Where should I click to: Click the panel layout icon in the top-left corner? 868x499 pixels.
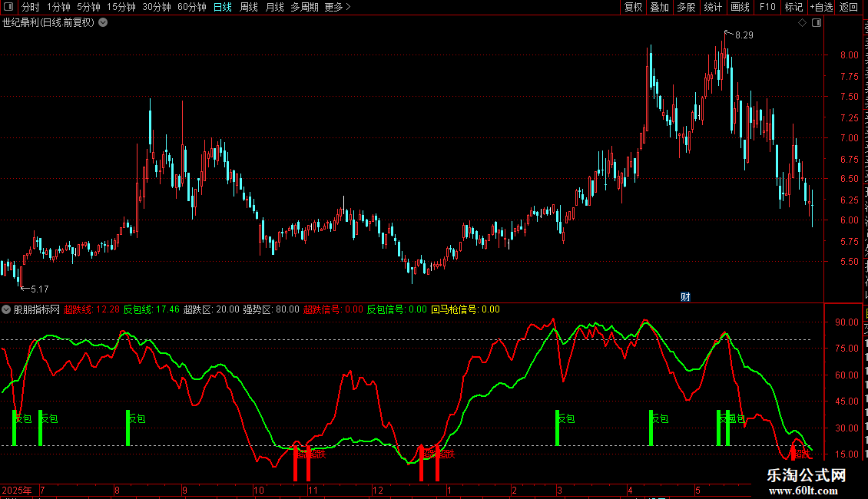tap(8, 7)
